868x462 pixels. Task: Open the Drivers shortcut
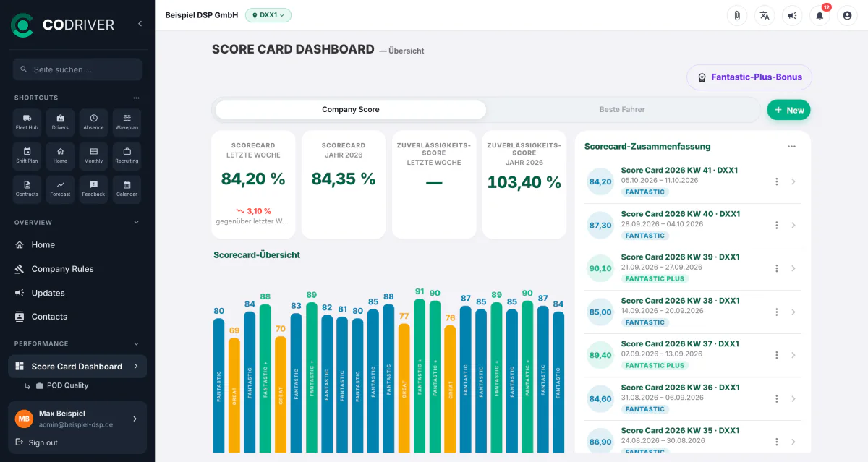tap(60, 122)
